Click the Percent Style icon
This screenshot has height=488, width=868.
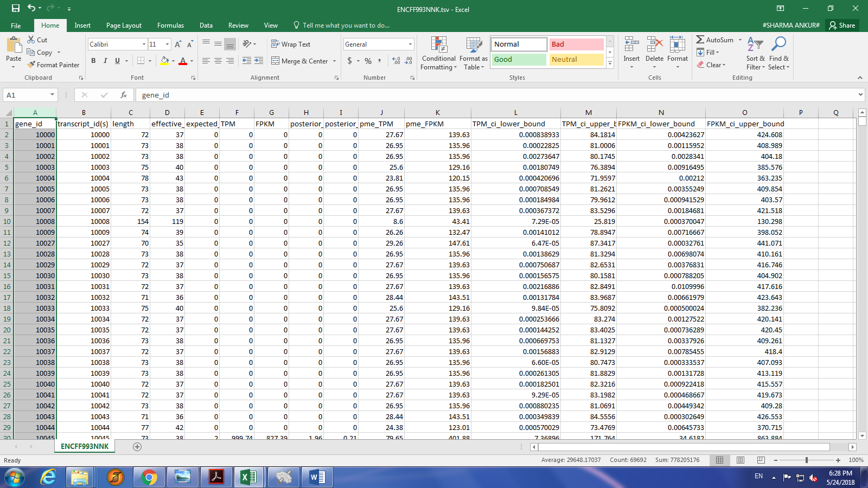368,61
